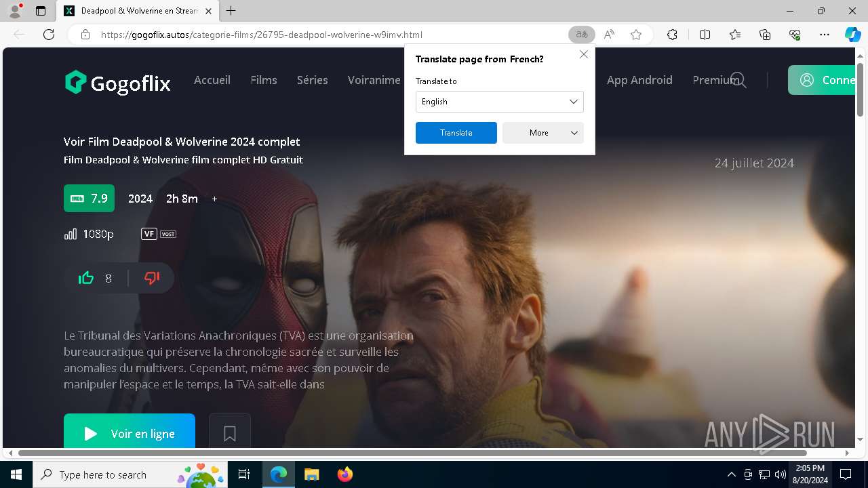Dismiss the translate page popup
The width and height of the screenshot is (868, 488).
[584, 54]
